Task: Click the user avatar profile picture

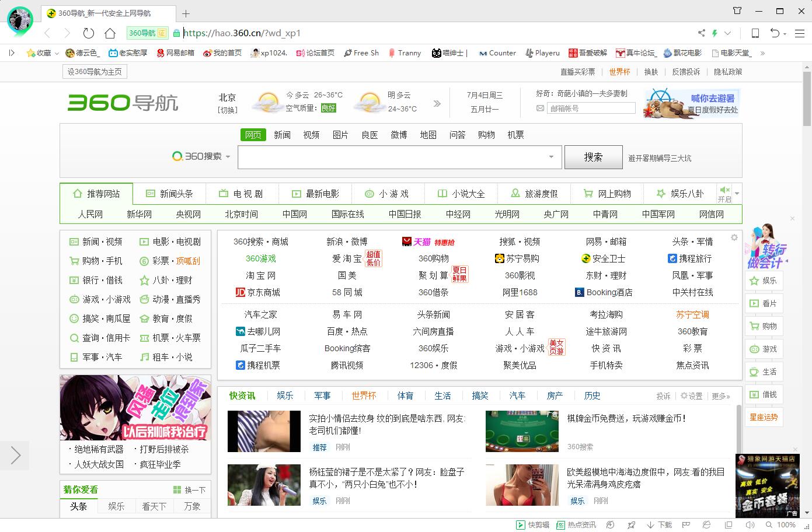Action: click(x=20, y=19)
